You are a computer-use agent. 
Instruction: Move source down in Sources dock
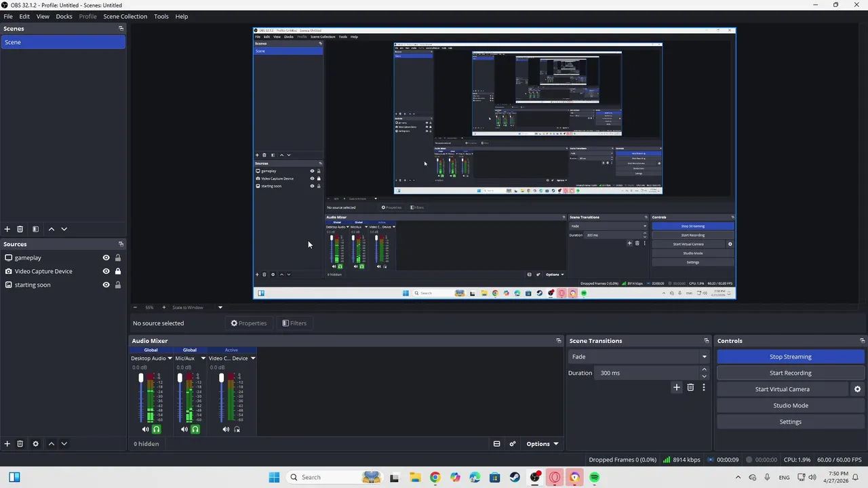click(x=64, y=444)
